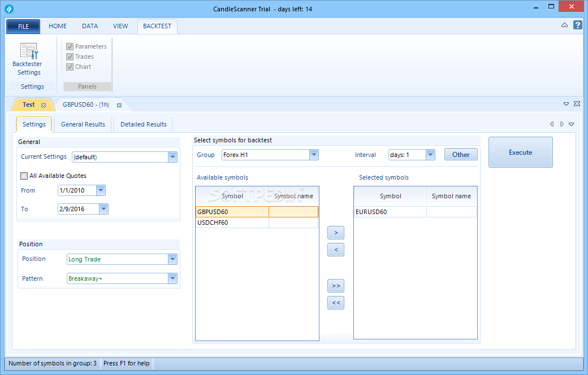Expand the Group Forex H1 dropdown
The height and width of the screenshot is (375, 588).
coord(314,155)
